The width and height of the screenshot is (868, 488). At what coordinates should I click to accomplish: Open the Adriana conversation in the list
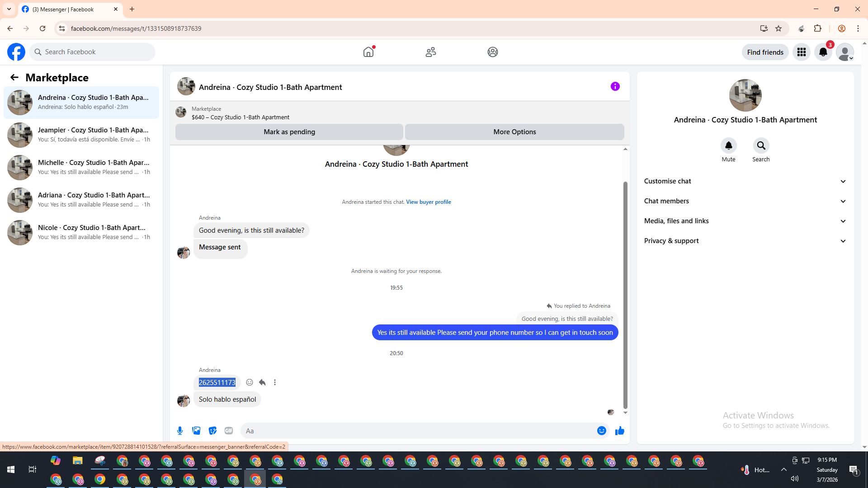pos(81,200)
